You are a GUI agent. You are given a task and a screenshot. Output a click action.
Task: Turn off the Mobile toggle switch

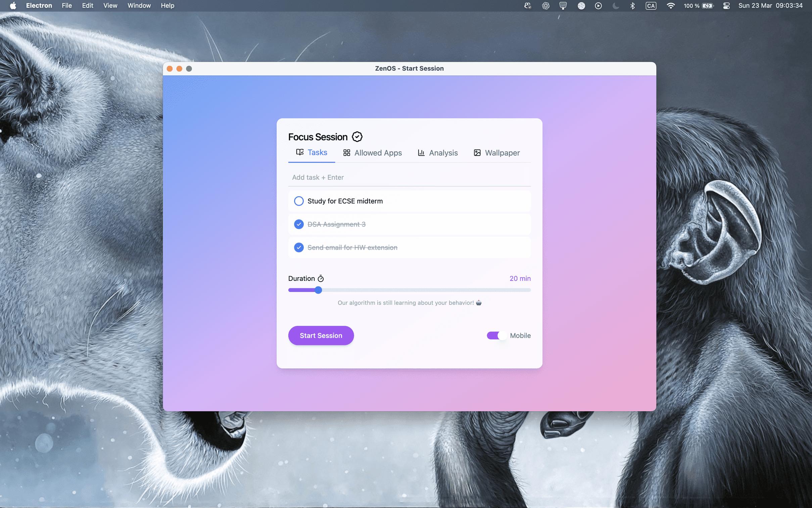pos(496,335)
